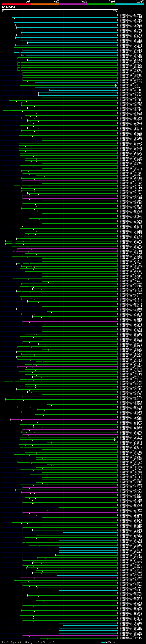Image resolution: width=146 pixels, height=644 pixels.
Task: Select the UniRef100_Q8L9A9 label
Action: click(x=131, y=578)
